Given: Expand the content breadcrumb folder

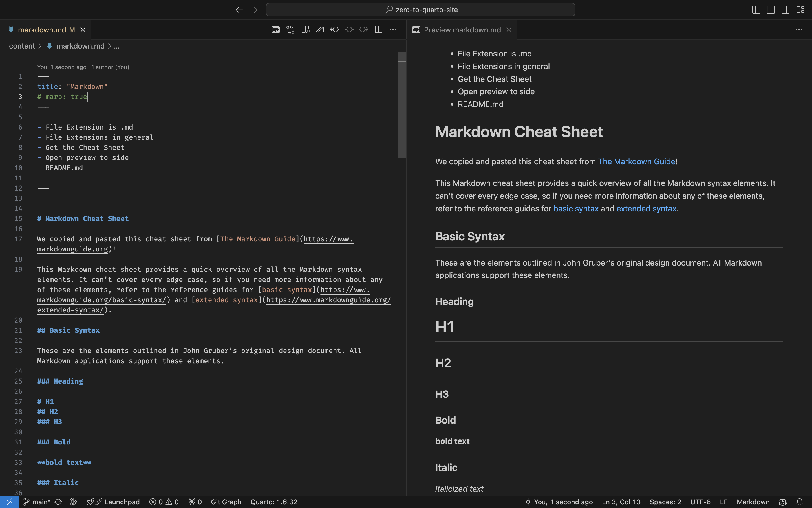Looking at the screenshot, I should point(22,46).
